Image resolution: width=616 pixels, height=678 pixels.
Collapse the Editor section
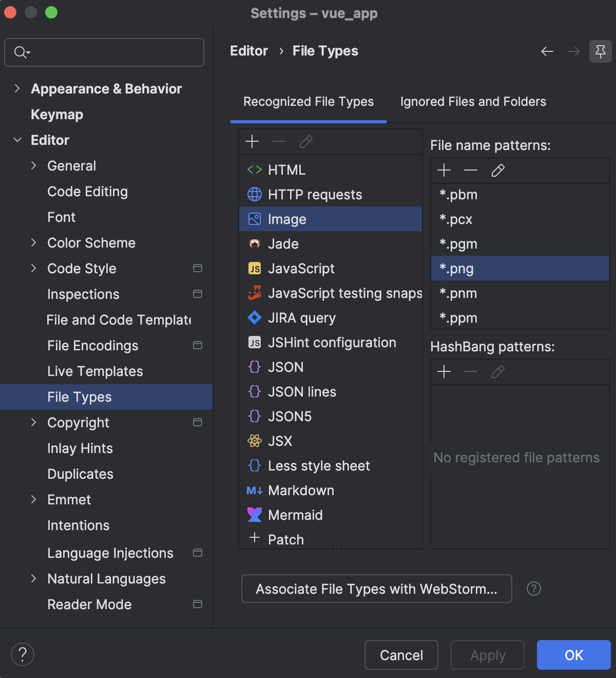(17, 140)
